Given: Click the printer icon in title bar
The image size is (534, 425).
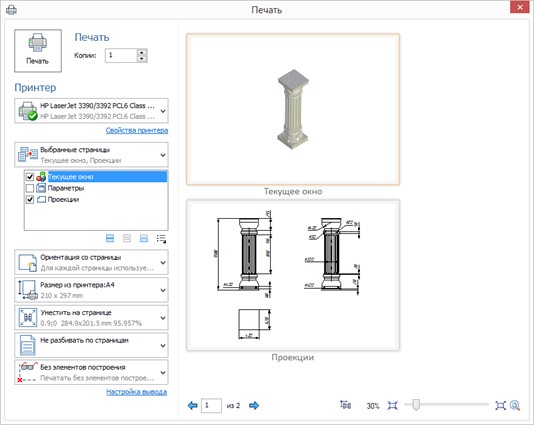Looking at the screenshot, I should [x=11, y=10].
